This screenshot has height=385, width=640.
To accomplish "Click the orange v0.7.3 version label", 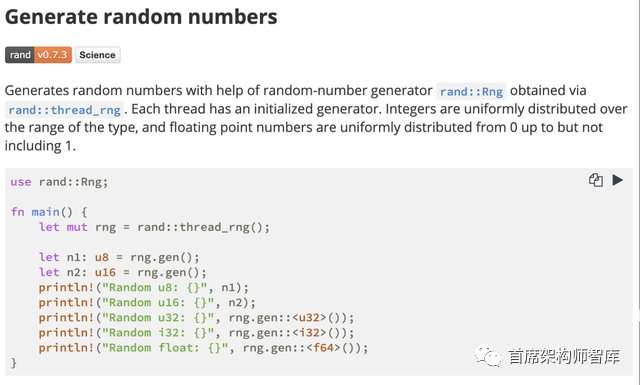I will point(53,55).
